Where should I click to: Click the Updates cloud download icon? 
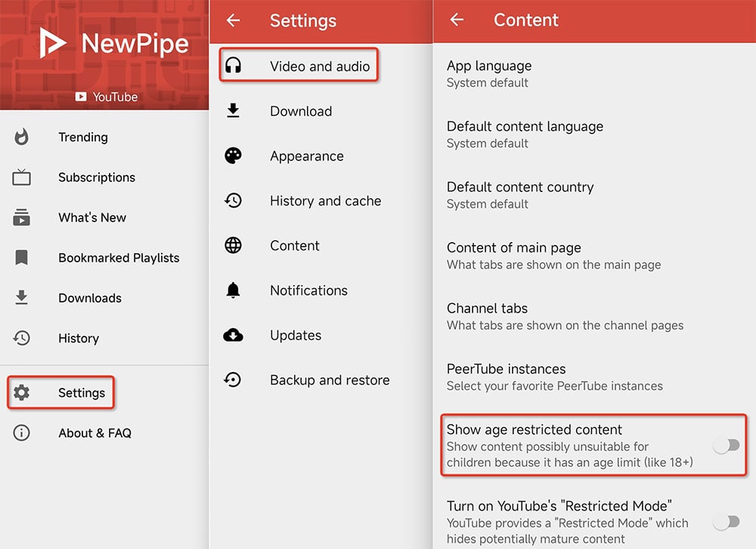click(234, 335)
